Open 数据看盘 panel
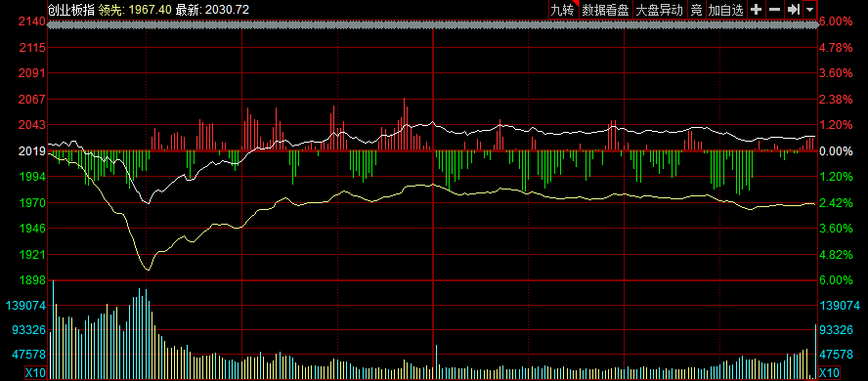 click(605, 10)
